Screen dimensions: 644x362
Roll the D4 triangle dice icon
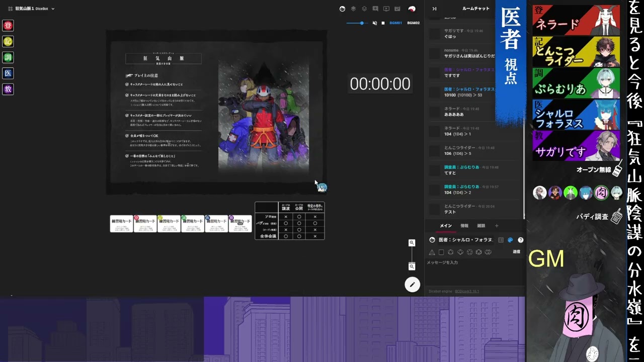point(432,252)
